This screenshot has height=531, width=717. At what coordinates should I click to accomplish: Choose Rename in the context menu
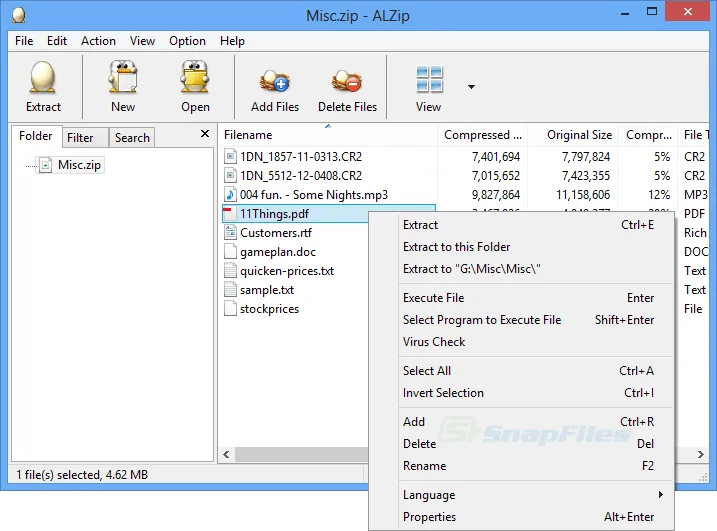pos(521,466)
